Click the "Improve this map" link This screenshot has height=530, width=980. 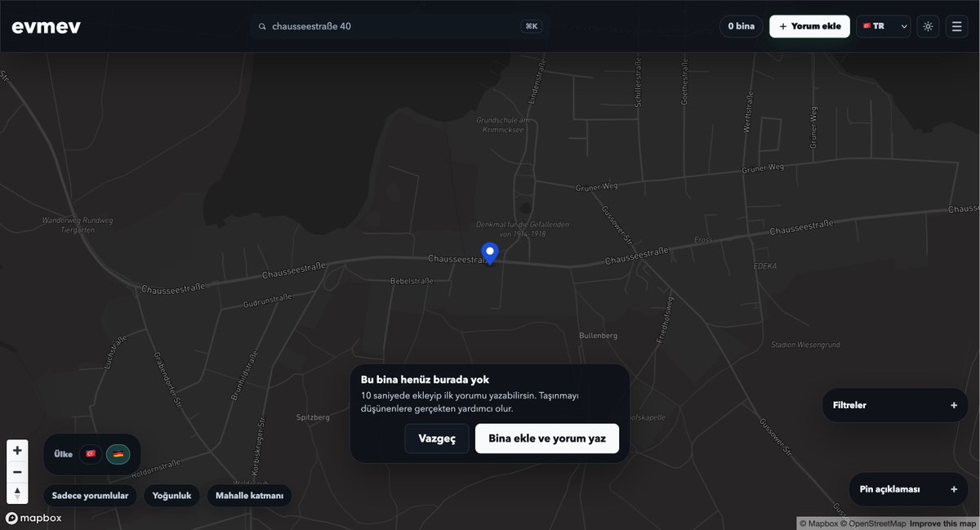(942, 523)
